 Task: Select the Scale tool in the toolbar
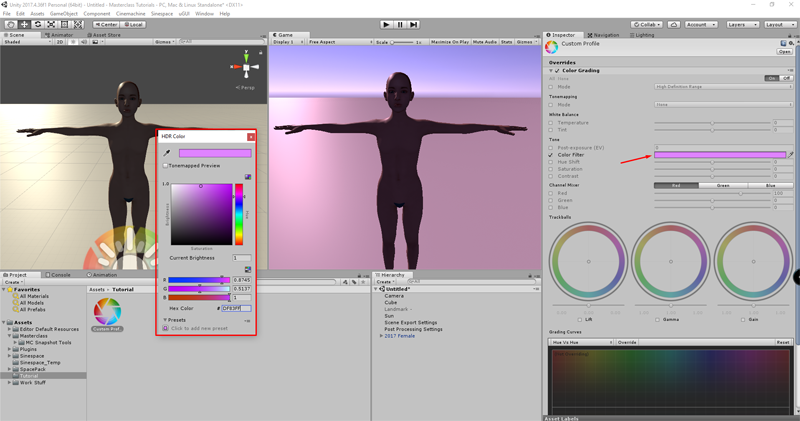(x=51, y=24)
